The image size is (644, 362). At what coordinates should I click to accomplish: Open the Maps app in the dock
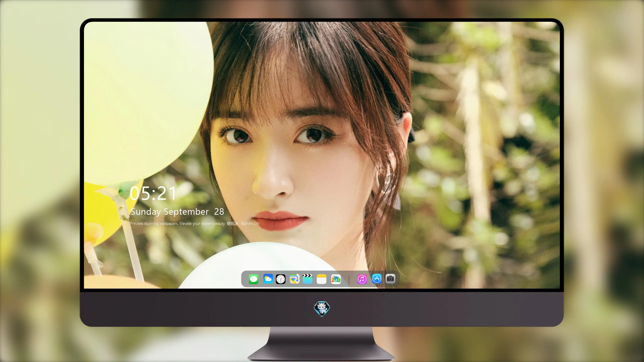(294, 279)
